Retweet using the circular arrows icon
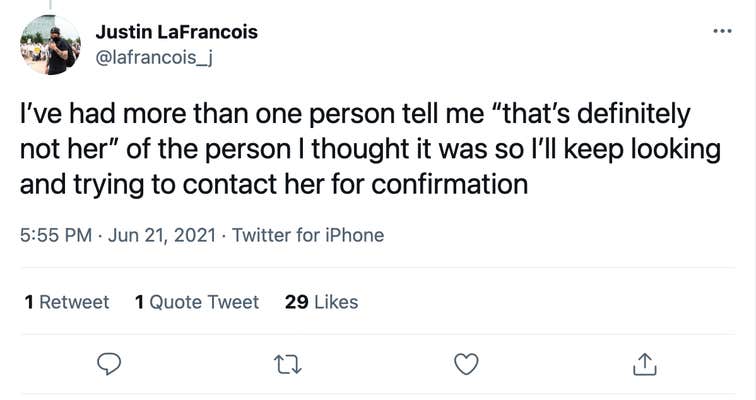This screenshot has height=400, width=756. point(287,364)
